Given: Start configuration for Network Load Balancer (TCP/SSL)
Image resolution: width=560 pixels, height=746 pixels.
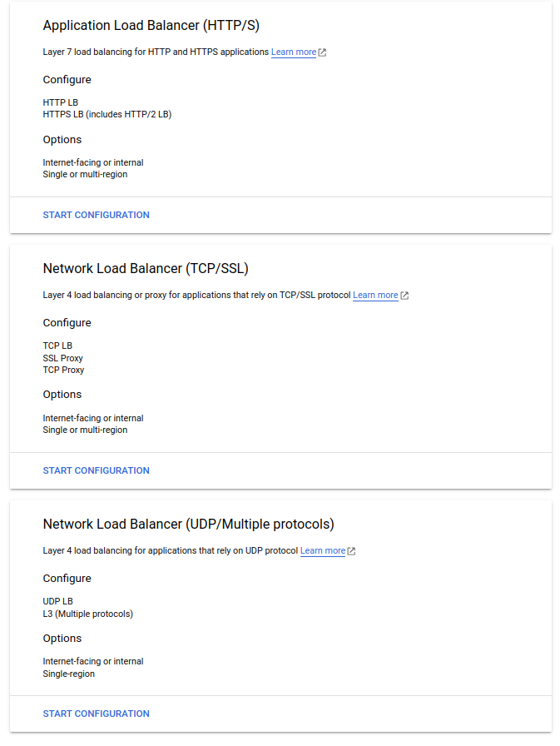Looking at the screenshot, I should tap(96, 470).
